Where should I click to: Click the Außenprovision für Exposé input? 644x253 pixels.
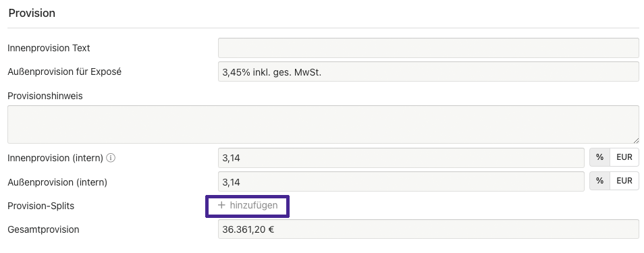[429, 72]
